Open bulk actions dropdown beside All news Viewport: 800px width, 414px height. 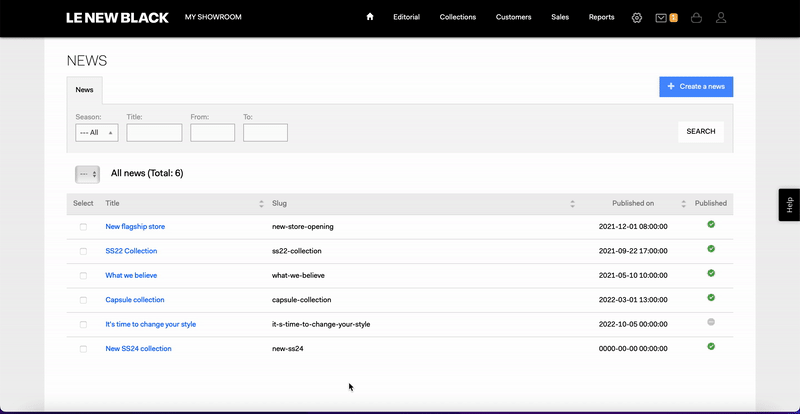(87, 174)
